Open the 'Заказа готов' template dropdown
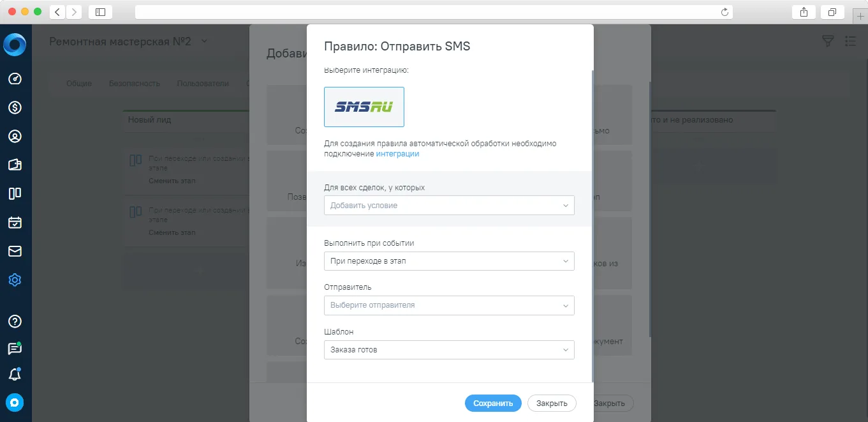Image resolution: width=868 pixels, height=422 pixels. pyautogui.click(x=449, y=350)
